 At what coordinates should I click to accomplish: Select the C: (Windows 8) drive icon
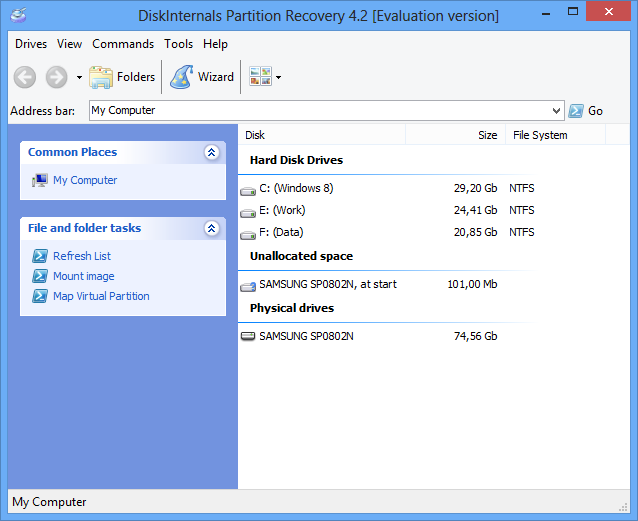(248, 190)
